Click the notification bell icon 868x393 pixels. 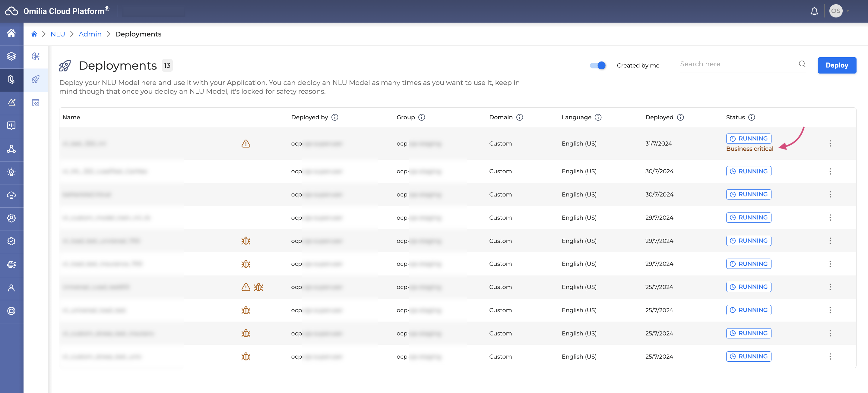coord(814,11)
